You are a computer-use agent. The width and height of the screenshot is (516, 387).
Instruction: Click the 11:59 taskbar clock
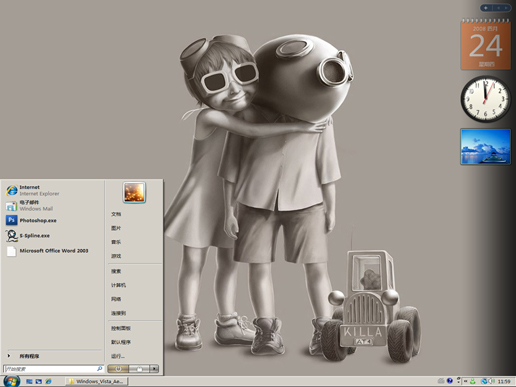tap(504, 381)
